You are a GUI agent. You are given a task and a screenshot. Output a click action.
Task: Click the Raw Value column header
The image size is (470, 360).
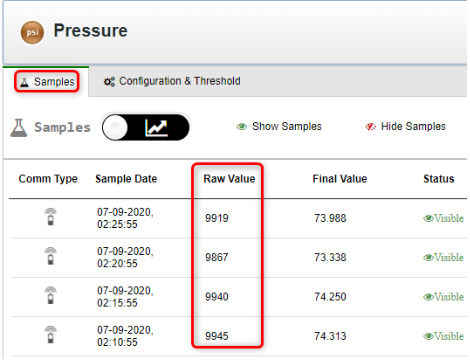[x=229, y=179]
